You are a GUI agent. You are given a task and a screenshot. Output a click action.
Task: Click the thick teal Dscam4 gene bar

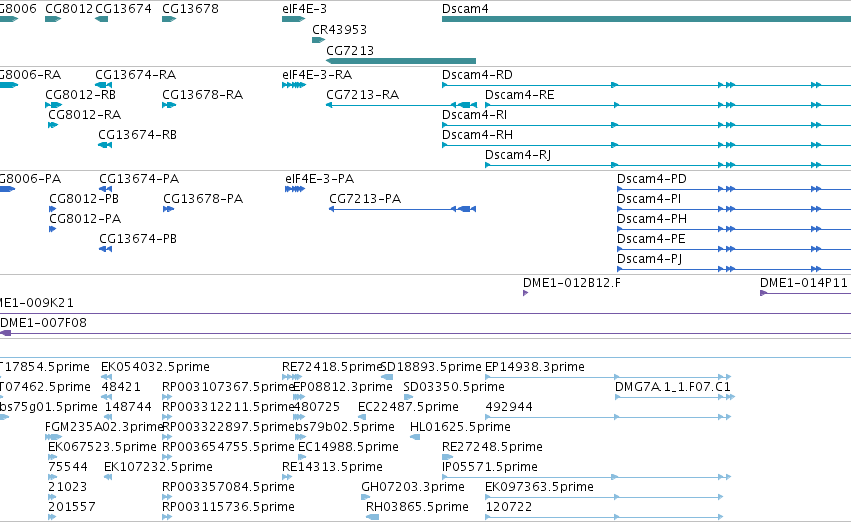coord(646,19)
